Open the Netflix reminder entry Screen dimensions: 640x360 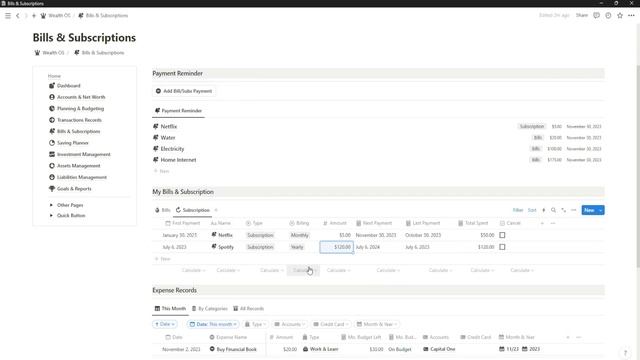pyautogui.click(x=169, y=127)
